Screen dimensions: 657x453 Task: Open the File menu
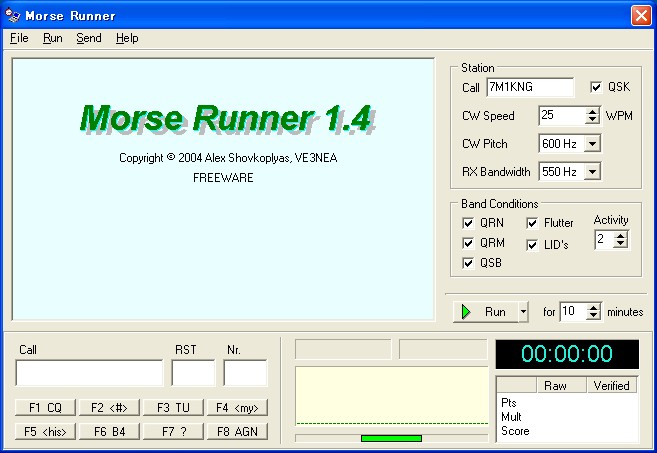(x=19, y=38)
